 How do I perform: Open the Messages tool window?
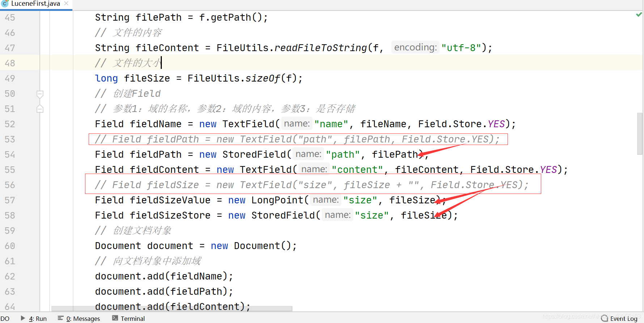tap(79, 318)
